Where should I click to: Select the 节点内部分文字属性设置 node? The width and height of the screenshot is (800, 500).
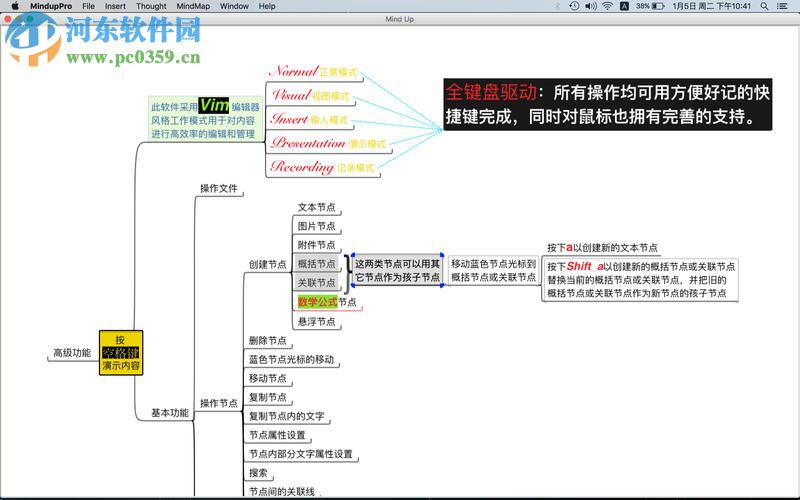click(x=301, y=454)
